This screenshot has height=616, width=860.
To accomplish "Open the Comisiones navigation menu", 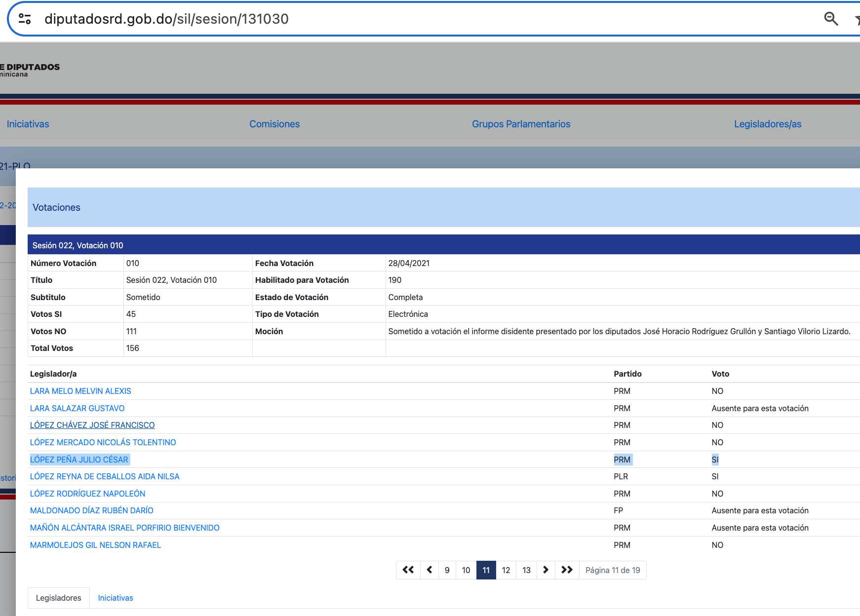I will coord(274,124).
